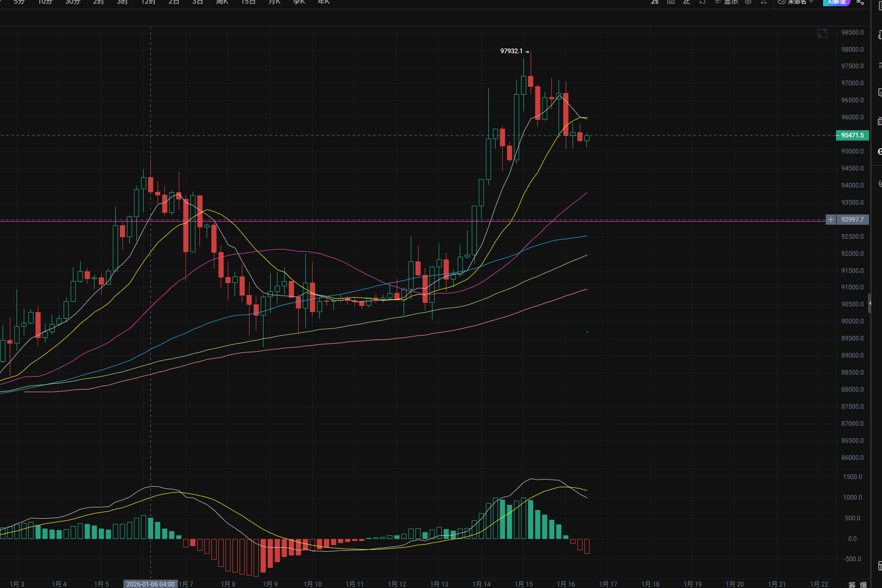Open chart settings hexagon icon
This screenshot has height=588, width=882.
(x=748, y=2)
